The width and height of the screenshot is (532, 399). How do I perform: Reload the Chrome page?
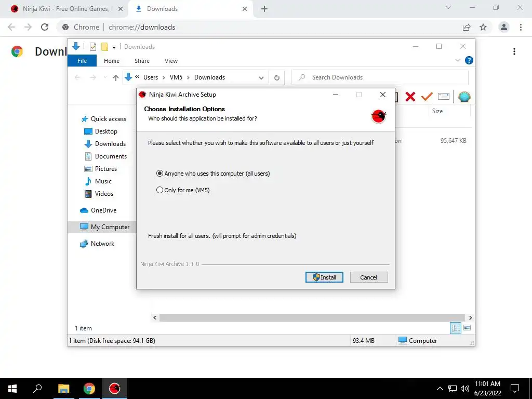[x=45, y=27]
